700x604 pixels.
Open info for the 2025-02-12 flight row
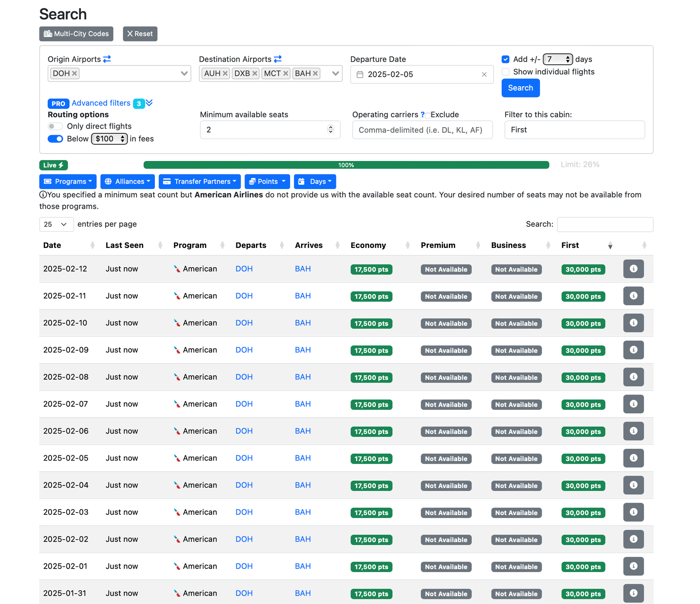tap(633, 269)
